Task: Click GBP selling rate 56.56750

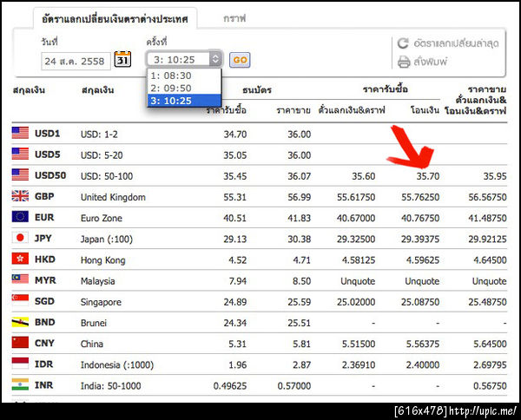Action: click(487, 197)
